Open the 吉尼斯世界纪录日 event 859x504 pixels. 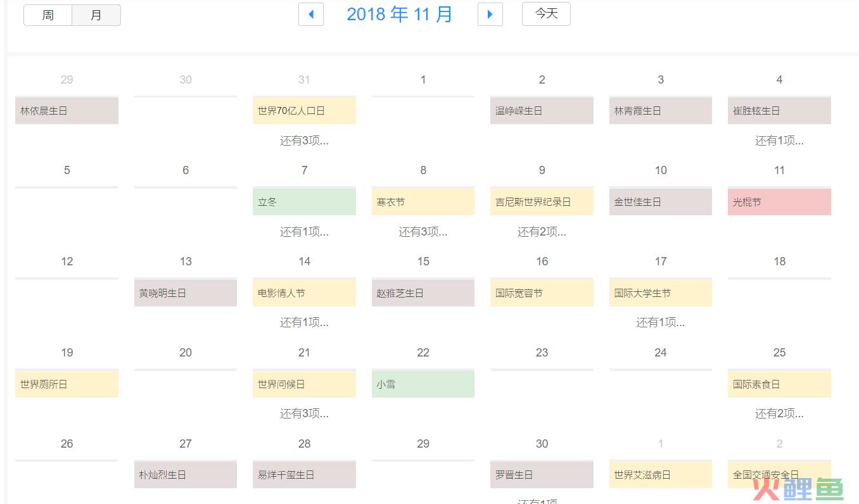point(542,202)
